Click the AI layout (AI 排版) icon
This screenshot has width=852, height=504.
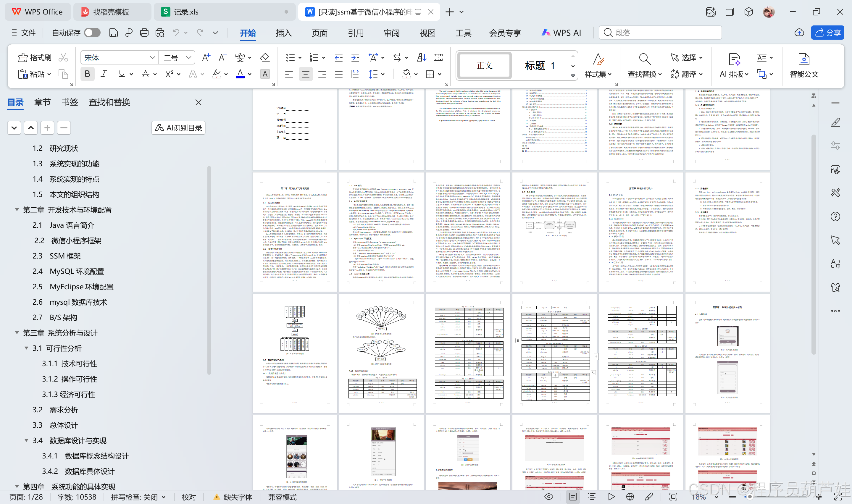[735, 59]
